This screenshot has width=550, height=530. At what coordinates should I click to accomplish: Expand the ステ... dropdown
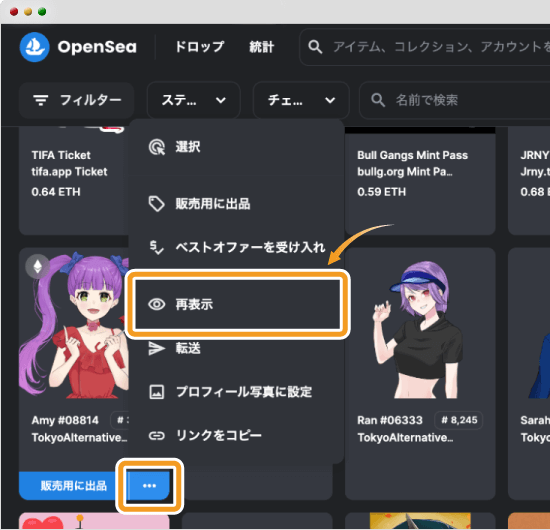click(194, 100)
